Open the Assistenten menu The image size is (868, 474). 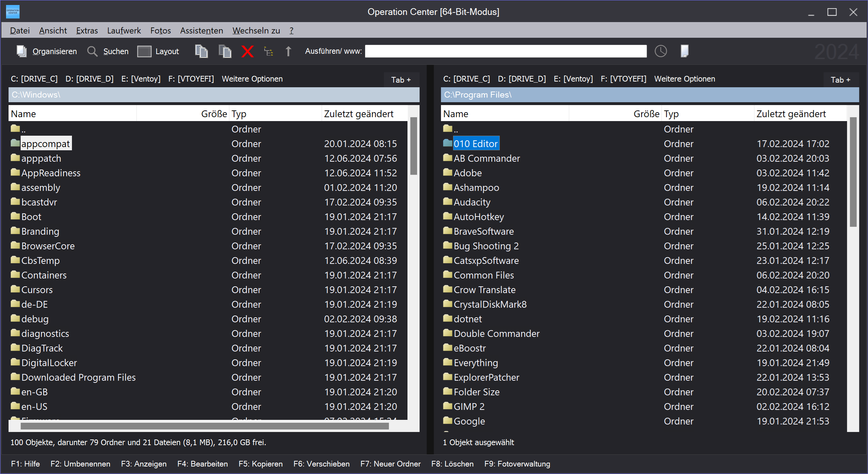coord(201,30)
